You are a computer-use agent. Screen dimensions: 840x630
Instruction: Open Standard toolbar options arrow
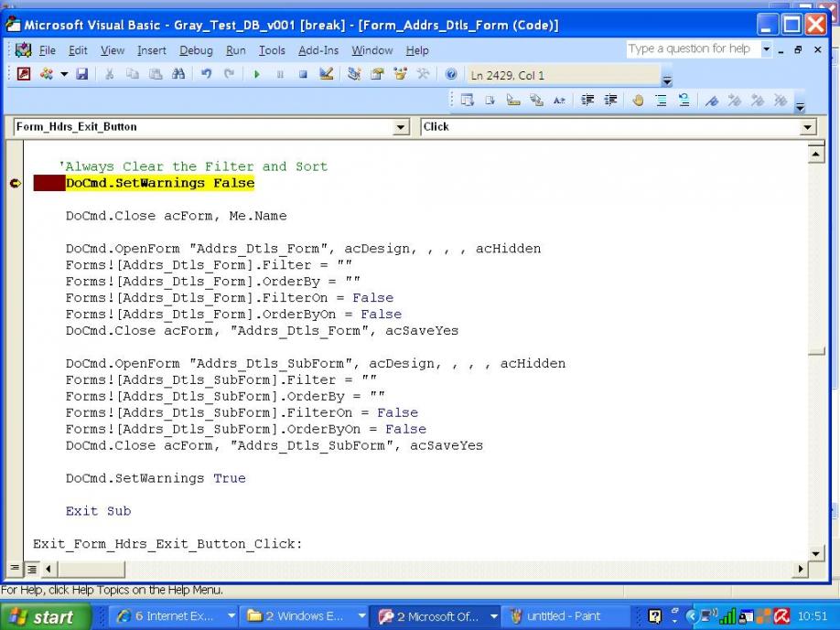click(x=667, y=80)
